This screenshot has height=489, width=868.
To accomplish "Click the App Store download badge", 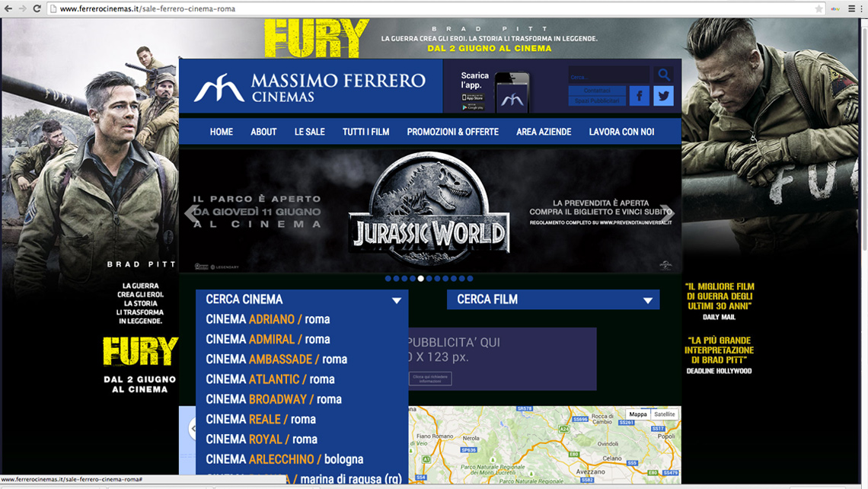I will 473,97.
